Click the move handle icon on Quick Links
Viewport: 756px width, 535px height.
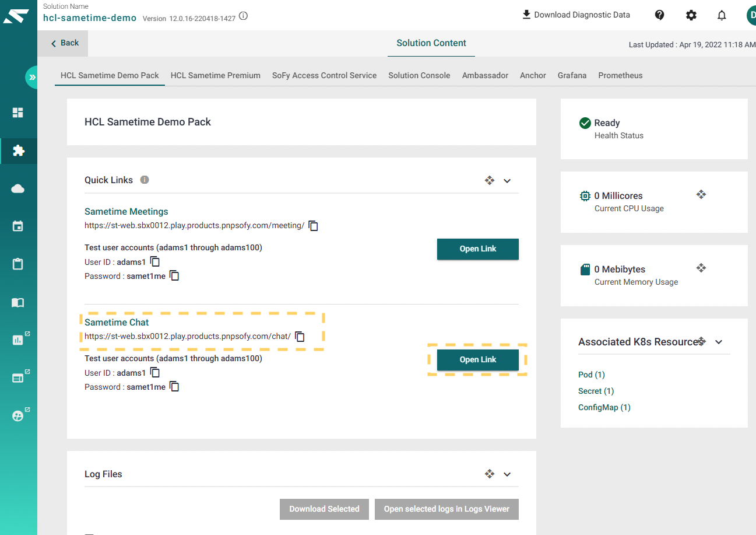point(490,180)
